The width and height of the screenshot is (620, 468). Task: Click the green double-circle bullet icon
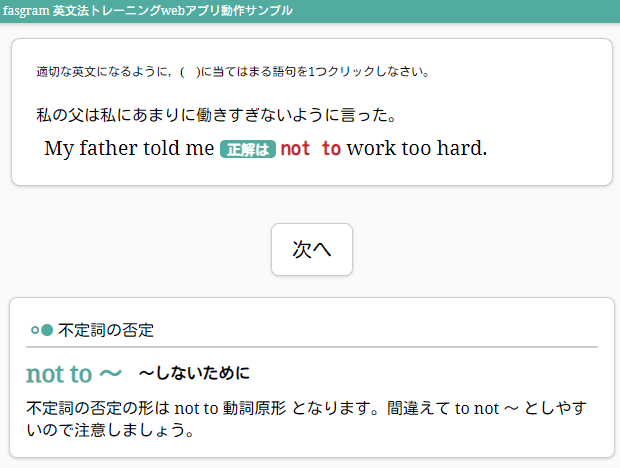(x=42, y=330)
